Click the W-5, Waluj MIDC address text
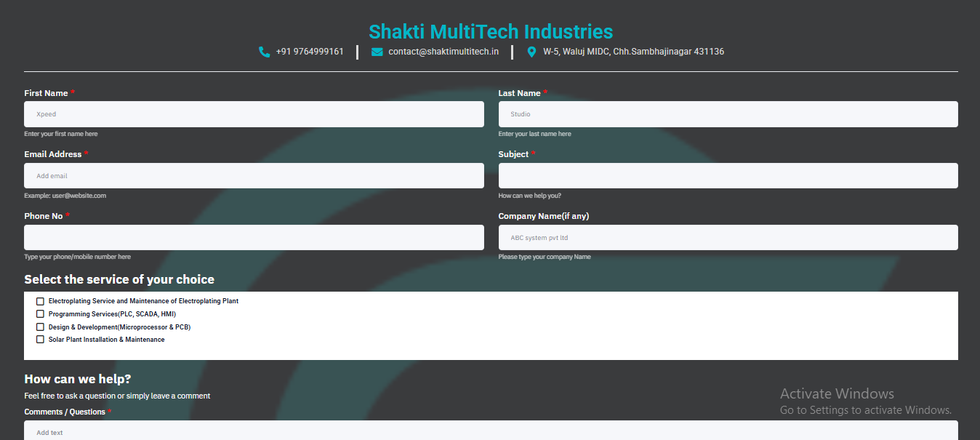 [633, 52]
